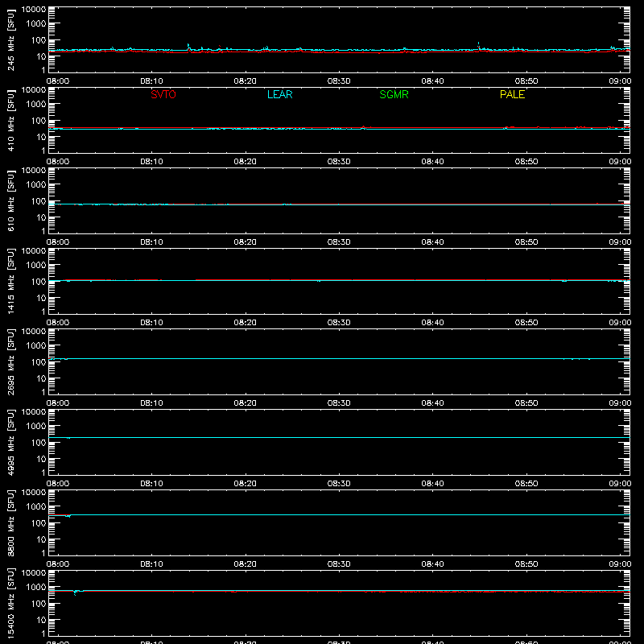Click the 245 MHz spike near 08:45

pos(478,46)
